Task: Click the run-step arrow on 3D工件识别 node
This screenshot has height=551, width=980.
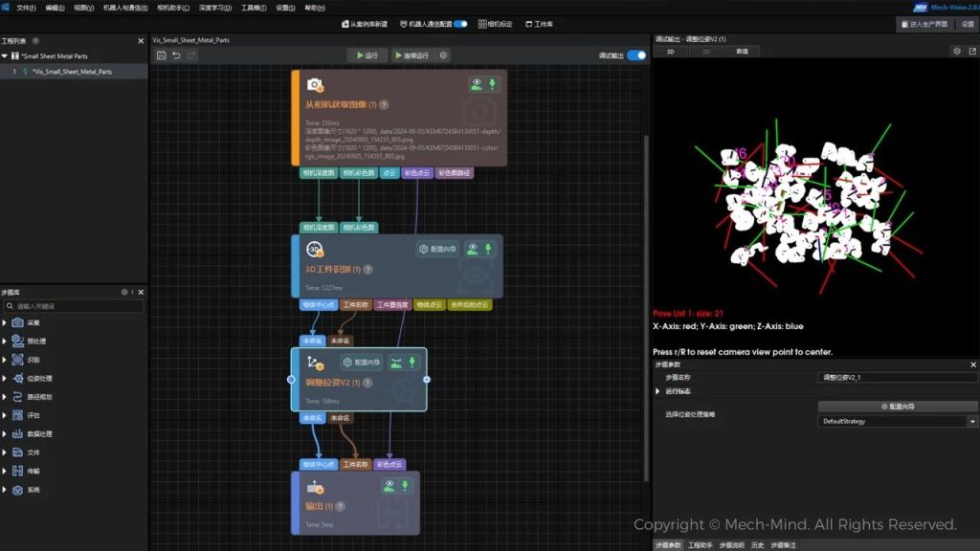Action: click(490, 249)
